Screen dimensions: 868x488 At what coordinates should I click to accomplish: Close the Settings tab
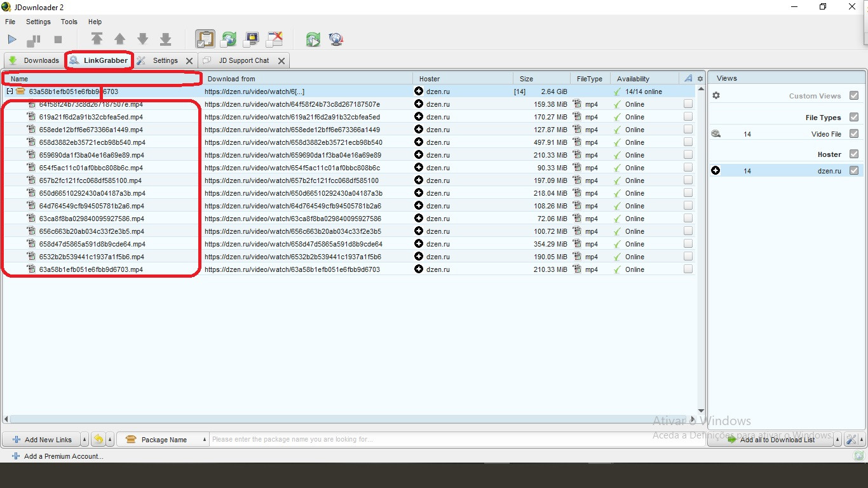(189, 61)
